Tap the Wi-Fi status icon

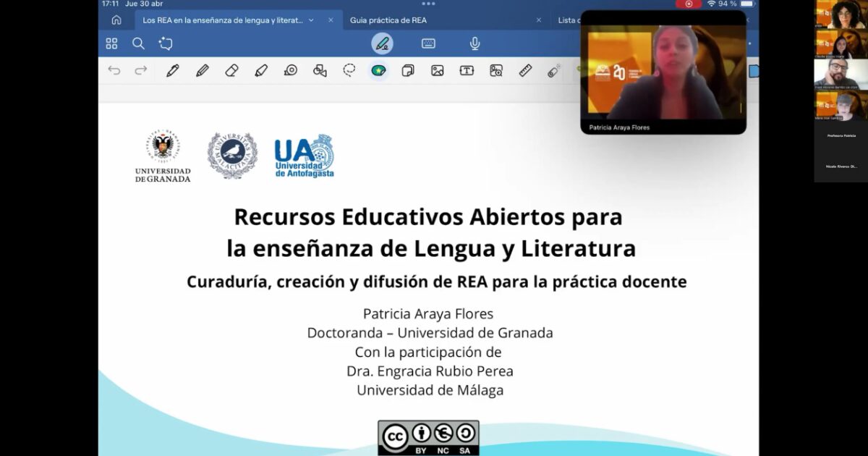[711, 4]
